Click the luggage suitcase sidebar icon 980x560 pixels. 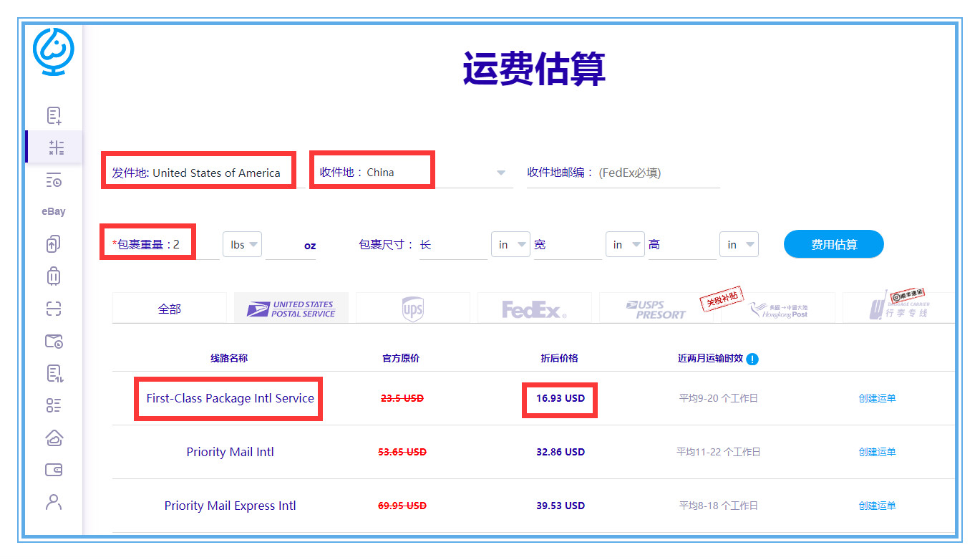tap(54, 276)
